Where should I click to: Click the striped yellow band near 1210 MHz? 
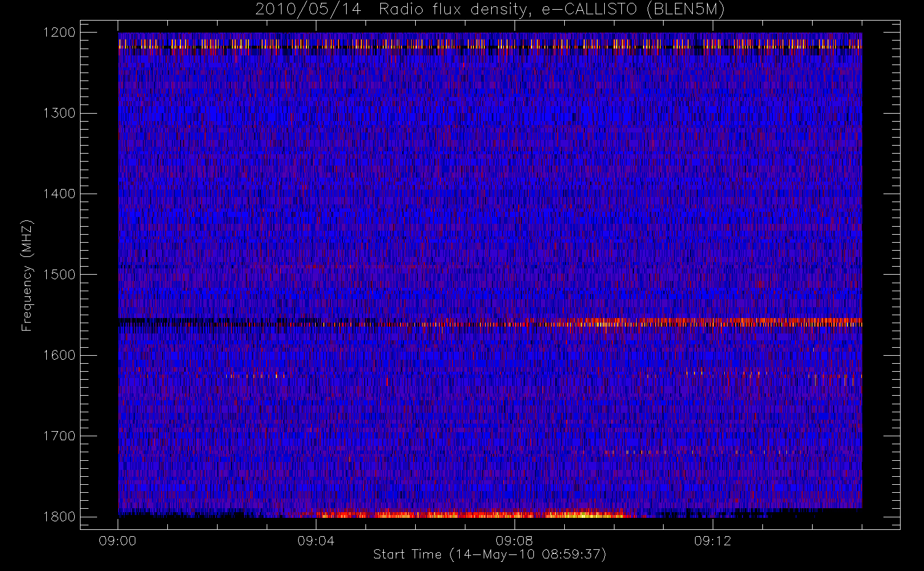click(490, 43)
